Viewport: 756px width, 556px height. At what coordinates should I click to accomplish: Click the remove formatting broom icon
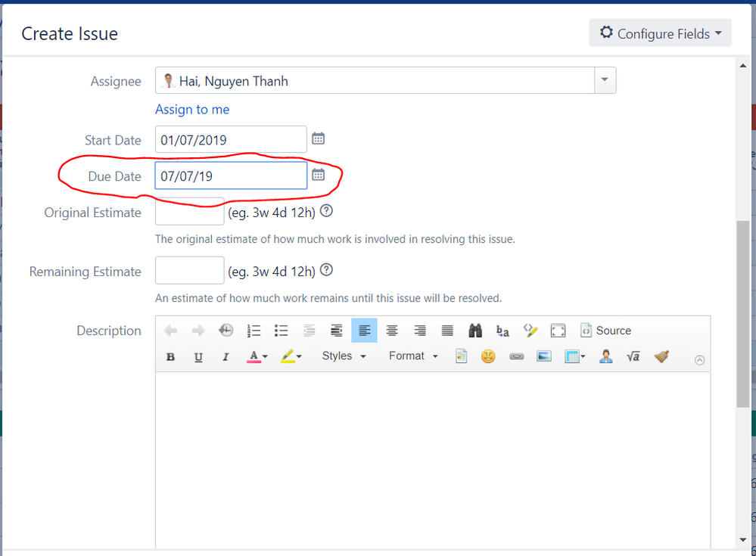(x=661, y=356)
